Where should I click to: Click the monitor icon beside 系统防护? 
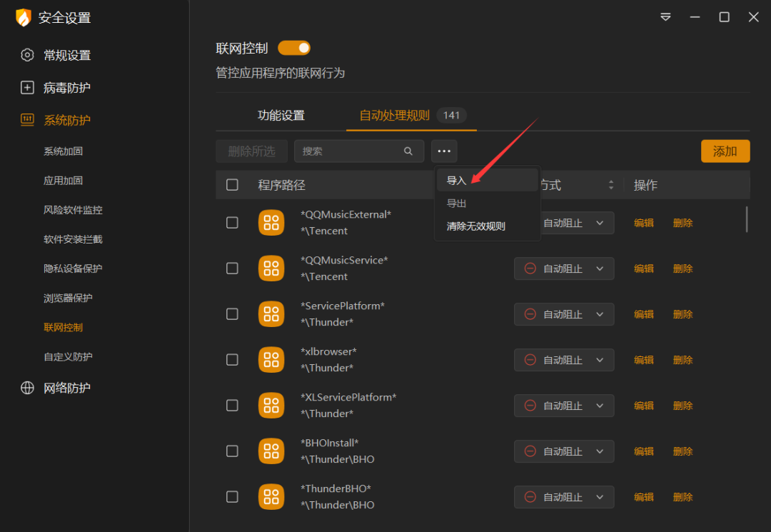27,120
